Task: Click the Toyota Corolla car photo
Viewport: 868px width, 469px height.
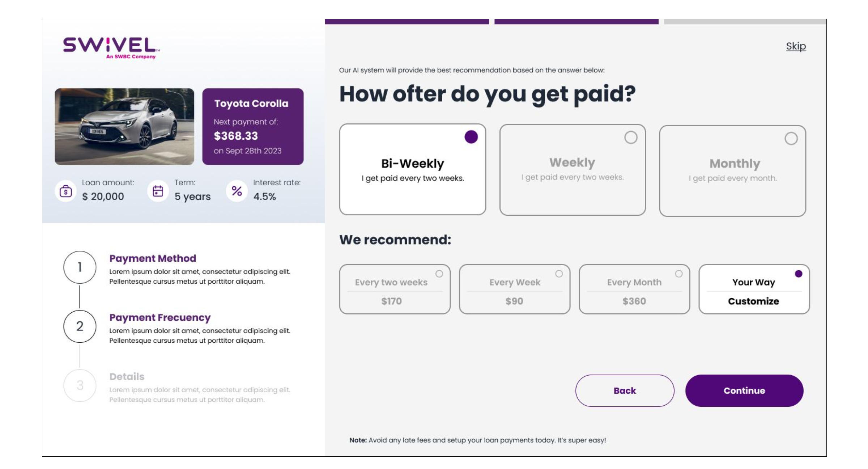Action: 124,127
